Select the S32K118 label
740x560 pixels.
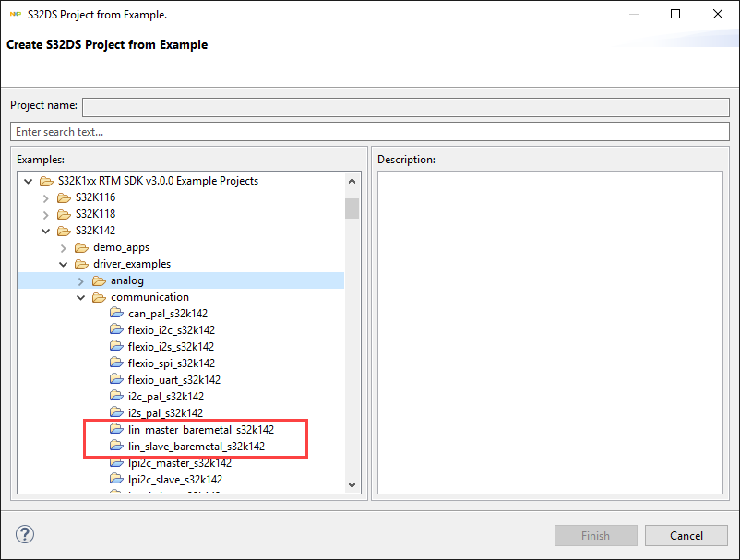tap(95, 214)
